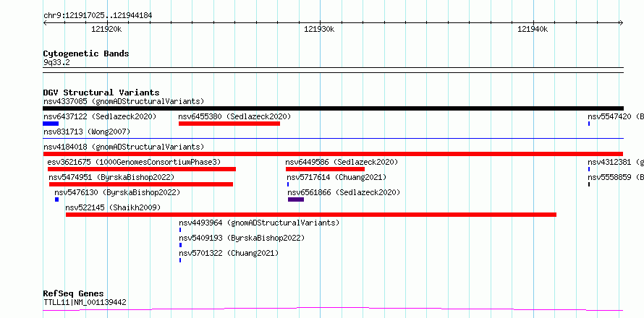The height and width of the screenshot is (318, 644).
Task: Click the nsv4493964 blue marker
Action: click(180, 230)
